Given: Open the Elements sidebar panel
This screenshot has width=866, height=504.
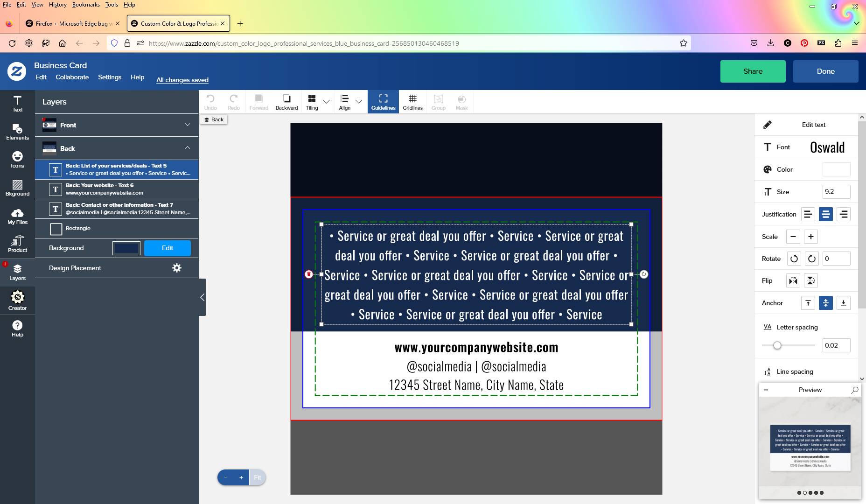Looking at the screenshot, I should [x=17, y=132].
